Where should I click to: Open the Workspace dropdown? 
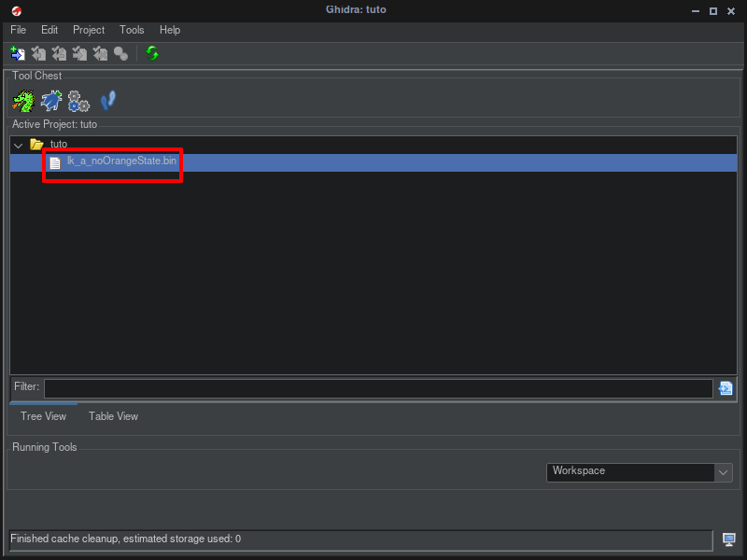tap(724, 472)
